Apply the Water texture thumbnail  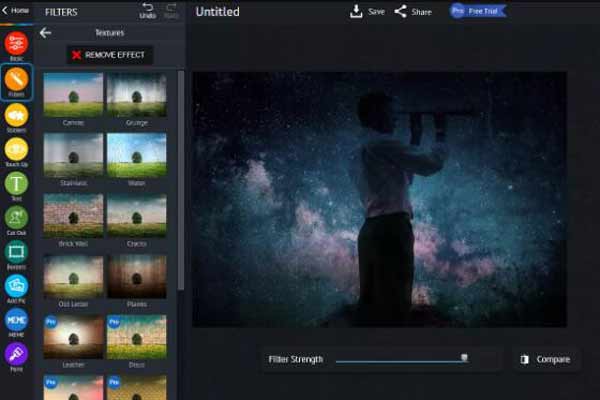tap(137, 155)
